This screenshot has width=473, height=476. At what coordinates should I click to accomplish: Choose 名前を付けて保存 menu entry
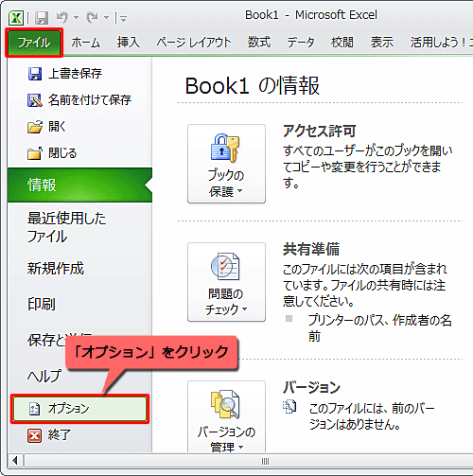coord(90,100)
